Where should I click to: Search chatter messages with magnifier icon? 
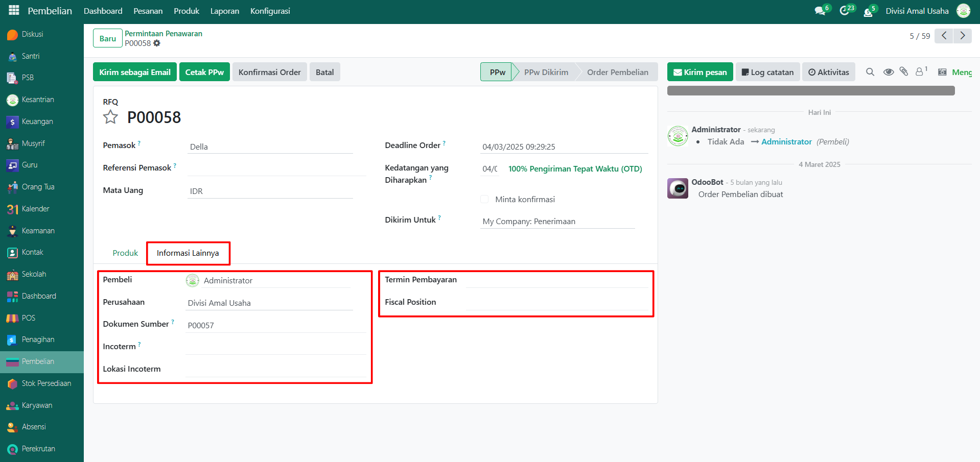click(870, 72)
